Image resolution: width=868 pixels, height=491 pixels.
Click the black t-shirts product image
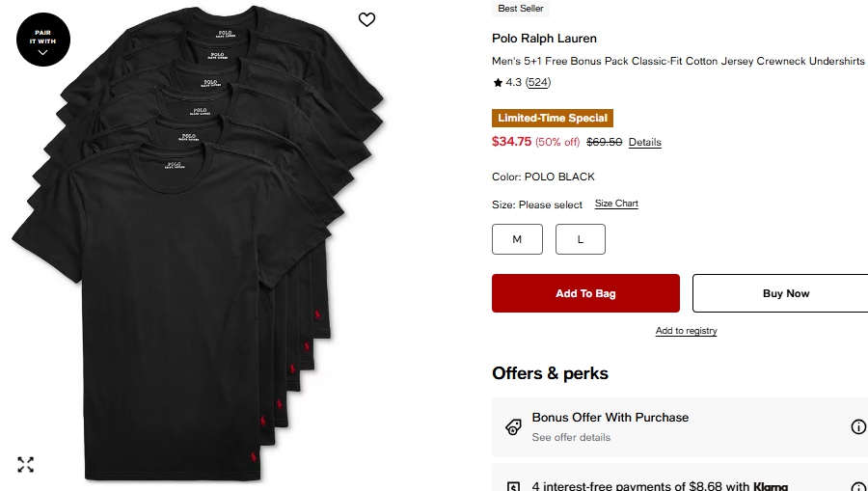pyautogui.click(x=193, y=251)
